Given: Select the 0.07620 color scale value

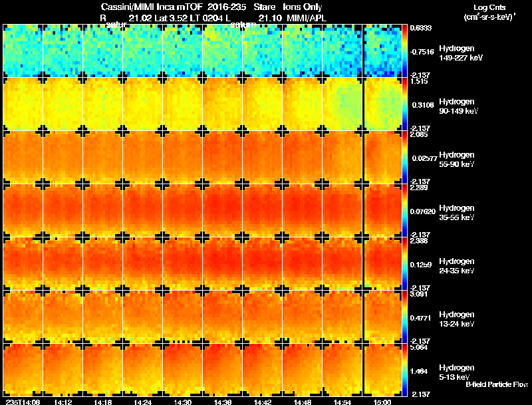Looking at the screenshot, I should pos(423,211).
